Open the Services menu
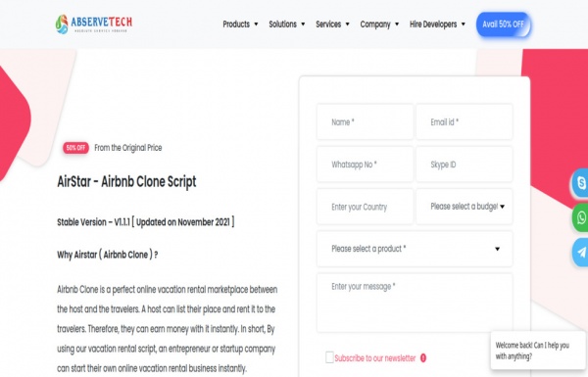This screenshot has height=377, width=588. point(332,24)
